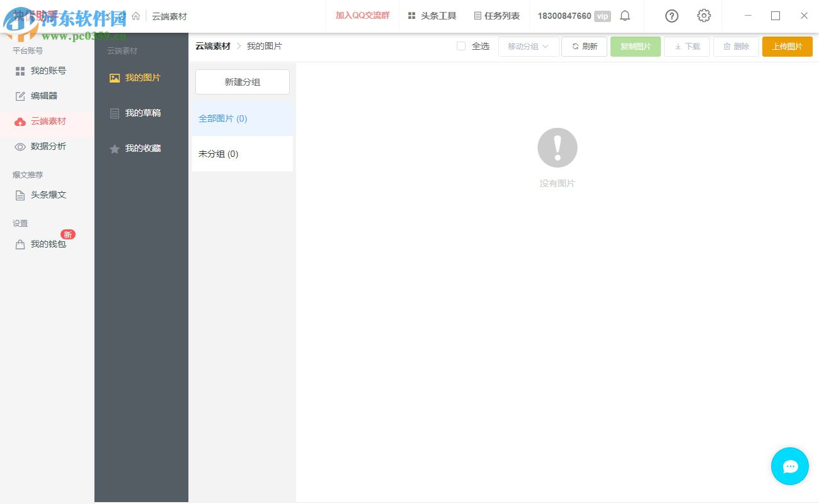Click the 云端素材 title next to home icon

(x=169, y=16)
